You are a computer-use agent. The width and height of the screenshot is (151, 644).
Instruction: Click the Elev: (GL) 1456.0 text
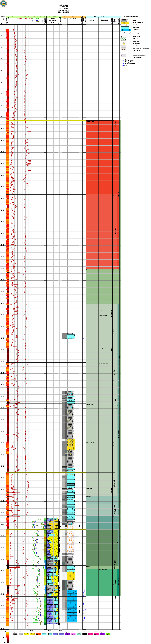(x=63, y=12)
